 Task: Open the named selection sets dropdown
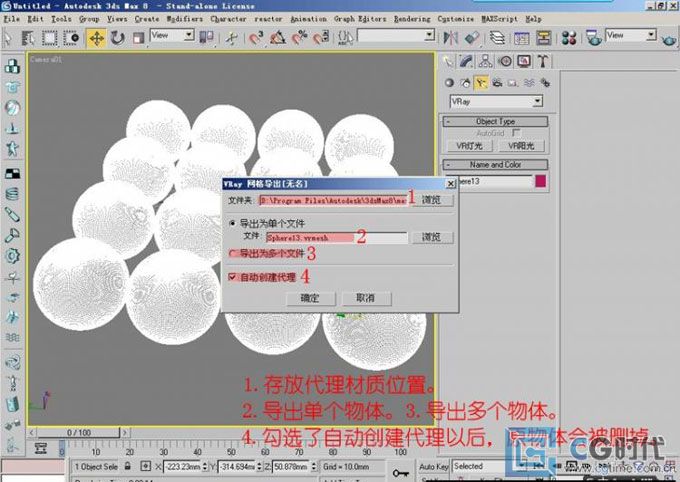point(396,36)
